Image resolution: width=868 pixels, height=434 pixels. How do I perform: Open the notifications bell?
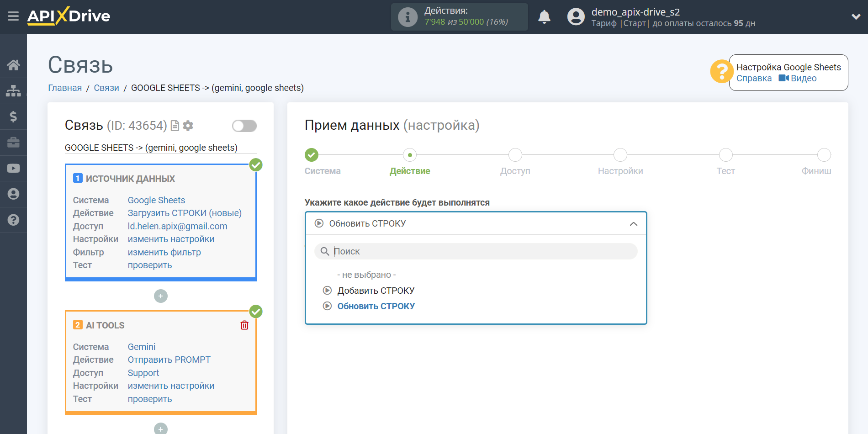click(544, 17)
